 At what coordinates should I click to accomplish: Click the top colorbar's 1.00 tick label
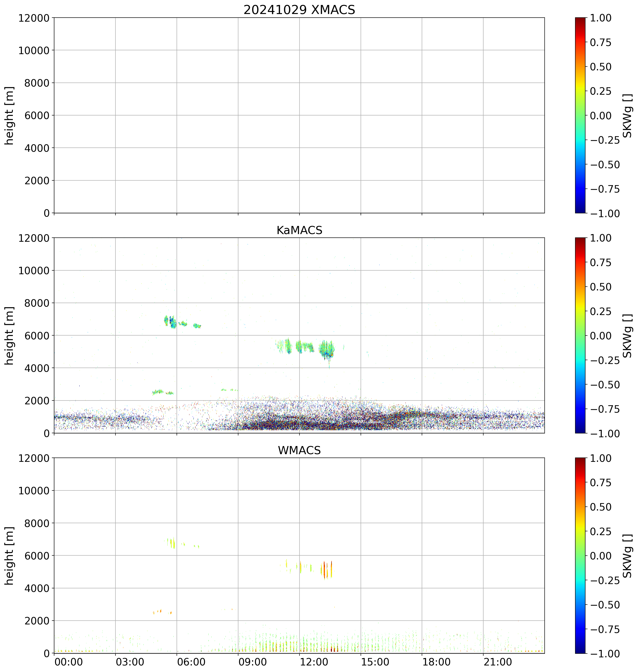click(601, 18)
